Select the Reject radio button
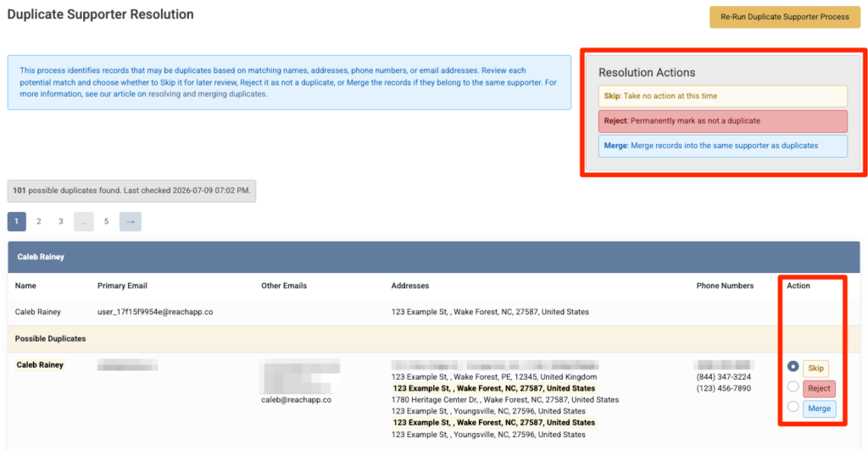Image resolution: width=868 pixels, height=450 pixels. [793, 386]
